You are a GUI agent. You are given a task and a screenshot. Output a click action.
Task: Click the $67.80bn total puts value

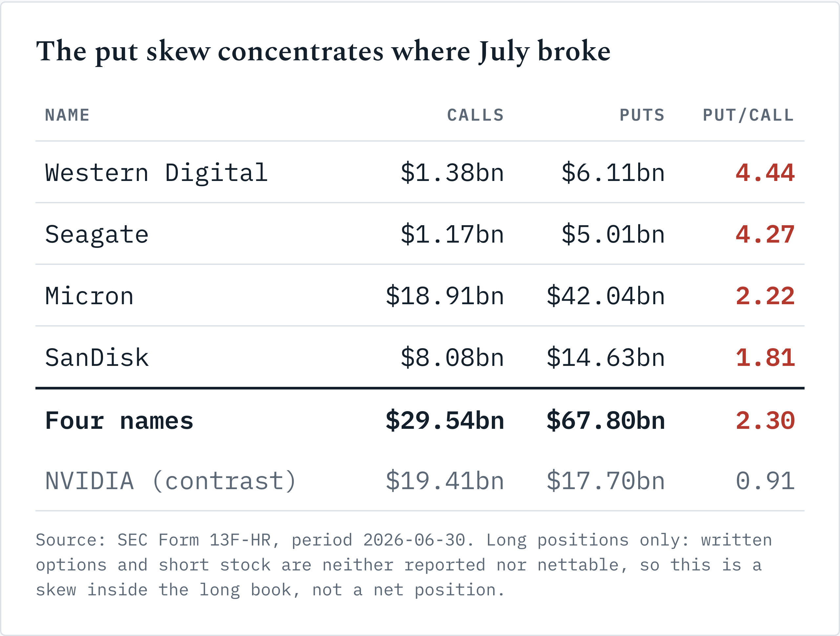tap(606, 421)
